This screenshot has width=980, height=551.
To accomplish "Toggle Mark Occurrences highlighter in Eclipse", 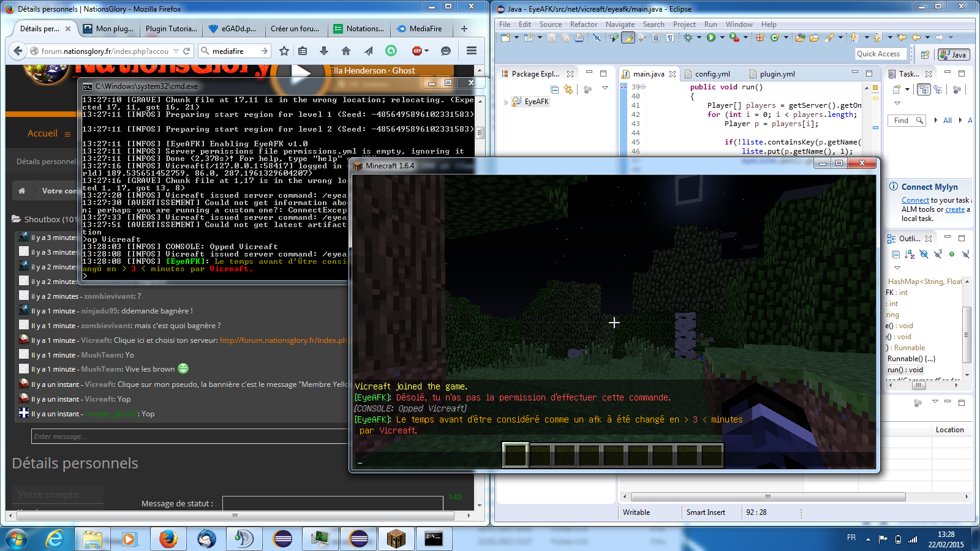I will point(628,37).
